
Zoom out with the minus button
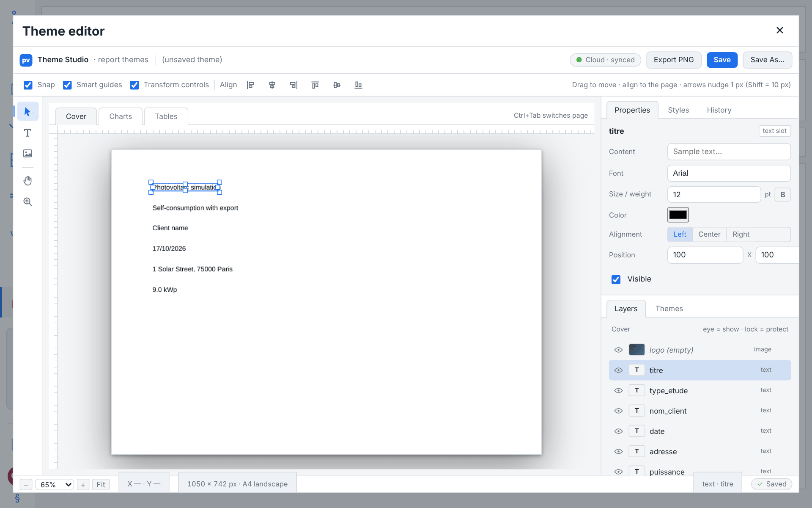26,484
